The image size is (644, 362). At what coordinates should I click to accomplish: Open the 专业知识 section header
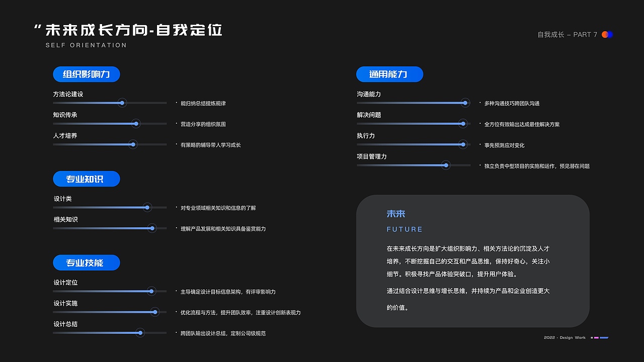pyautogui.click(x=86, y=178)
